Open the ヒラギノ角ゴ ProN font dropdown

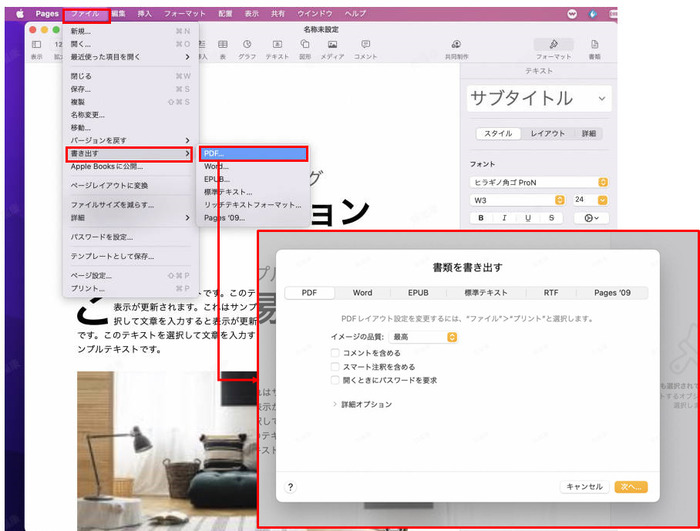click(539, 182)
